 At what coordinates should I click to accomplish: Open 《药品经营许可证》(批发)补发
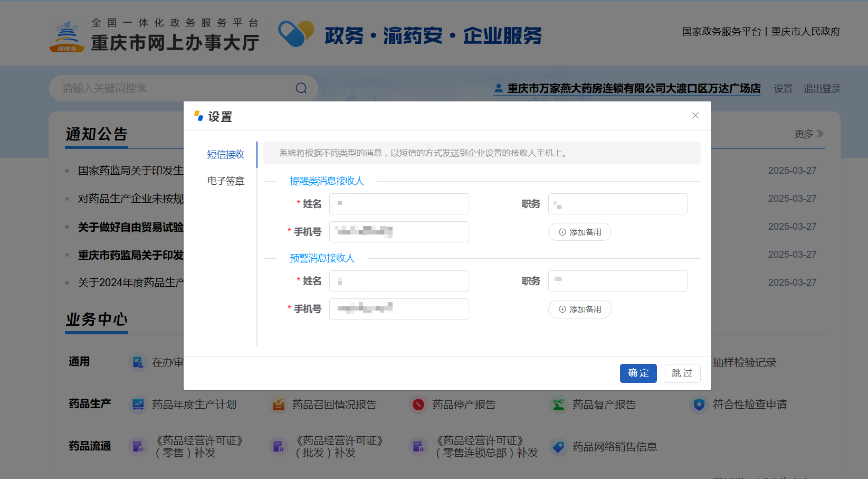[x=339, y=447]
